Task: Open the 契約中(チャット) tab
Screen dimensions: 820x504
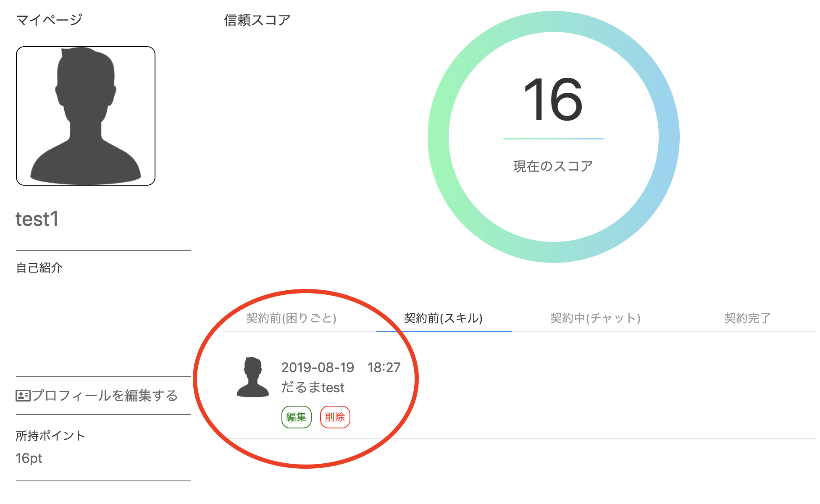Action: (595, 318)
